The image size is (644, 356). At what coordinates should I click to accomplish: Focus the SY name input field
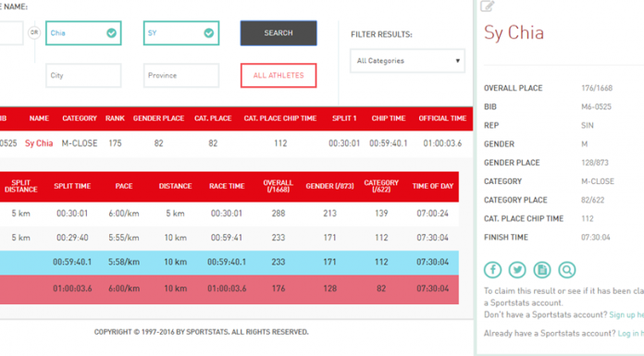[181, 33]
